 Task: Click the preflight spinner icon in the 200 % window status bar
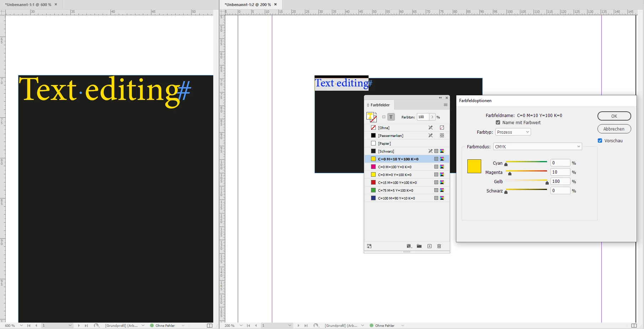click(316, 325)
